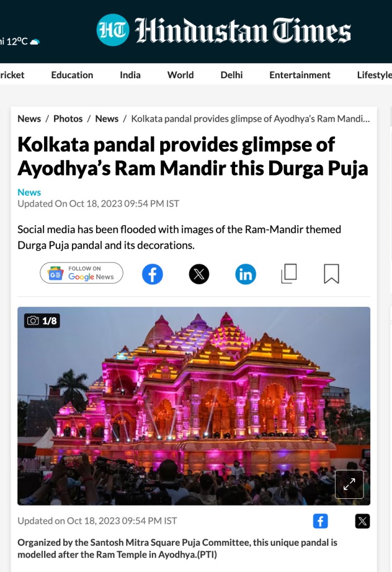Open weather temperature 12°C widget

tap(20, 41)
